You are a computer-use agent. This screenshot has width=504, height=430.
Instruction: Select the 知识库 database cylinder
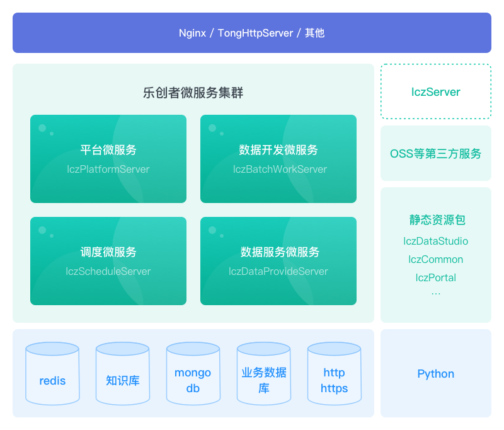click(x=123, y=374)
